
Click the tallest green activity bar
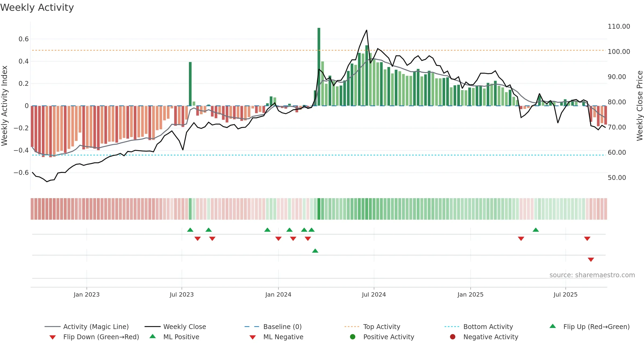click(319, 67)
